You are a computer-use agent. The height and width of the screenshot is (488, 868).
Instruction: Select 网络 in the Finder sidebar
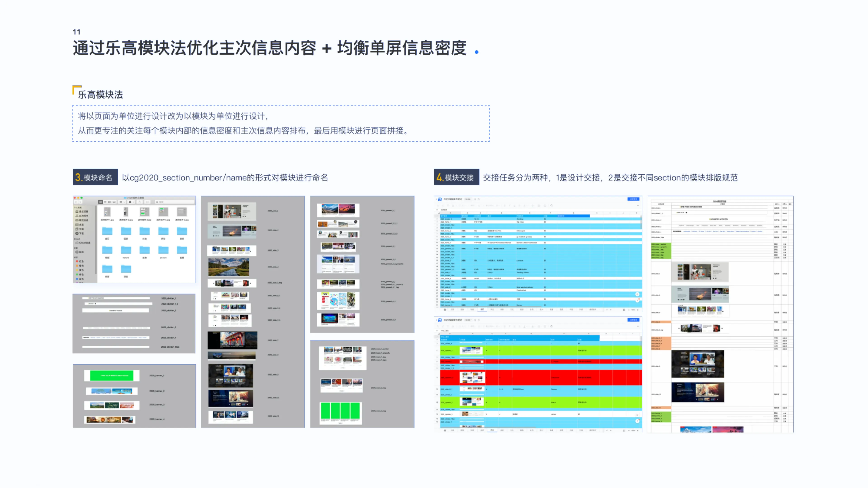click(79, 252)
